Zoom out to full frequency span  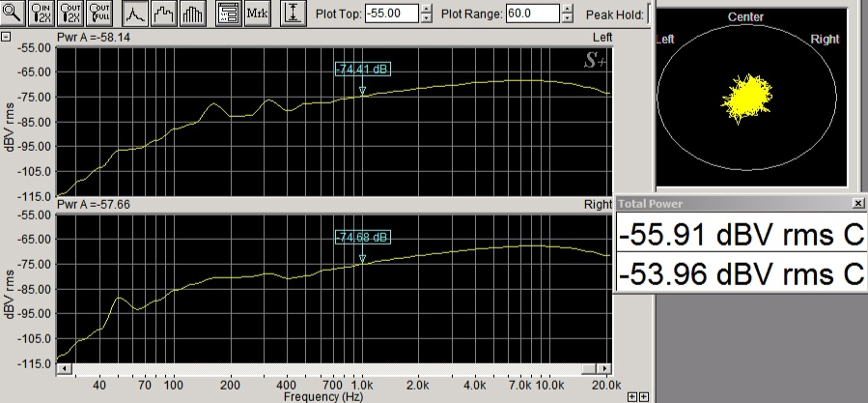tap(99, 13)
